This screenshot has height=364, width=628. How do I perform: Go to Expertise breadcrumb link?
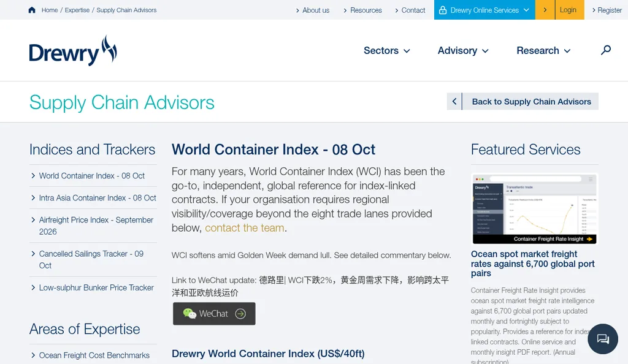coord(77,10)
